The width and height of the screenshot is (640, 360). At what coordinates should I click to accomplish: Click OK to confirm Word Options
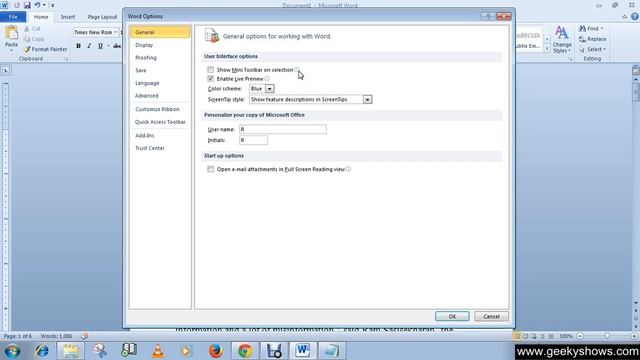coord(452,316)
